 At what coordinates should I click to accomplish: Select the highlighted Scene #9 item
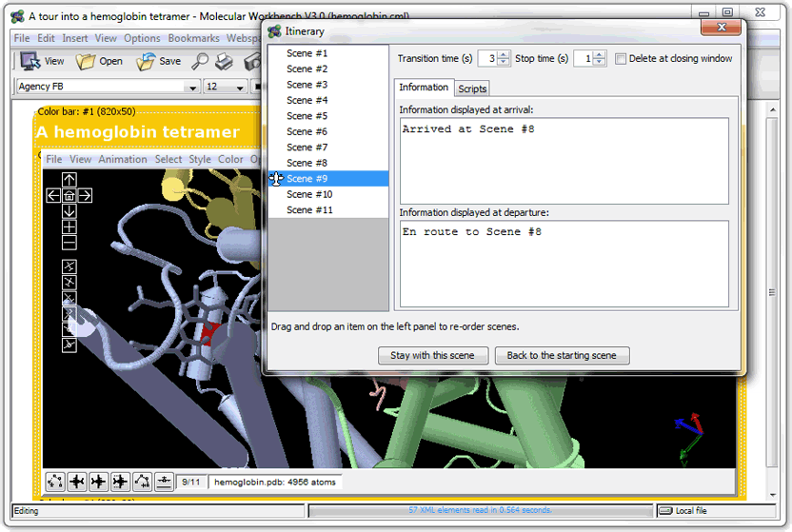(328, 178)
